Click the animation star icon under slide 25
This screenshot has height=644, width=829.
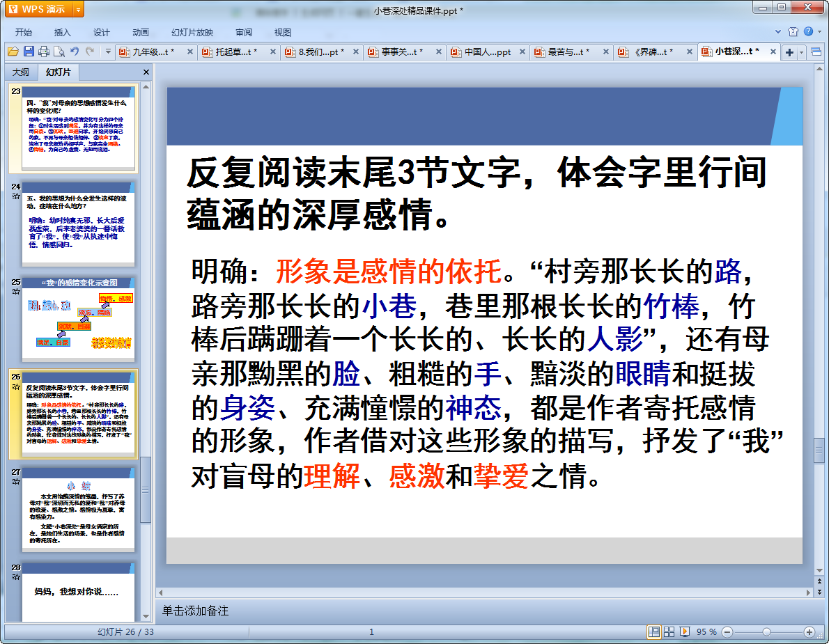tap(16, 291)
